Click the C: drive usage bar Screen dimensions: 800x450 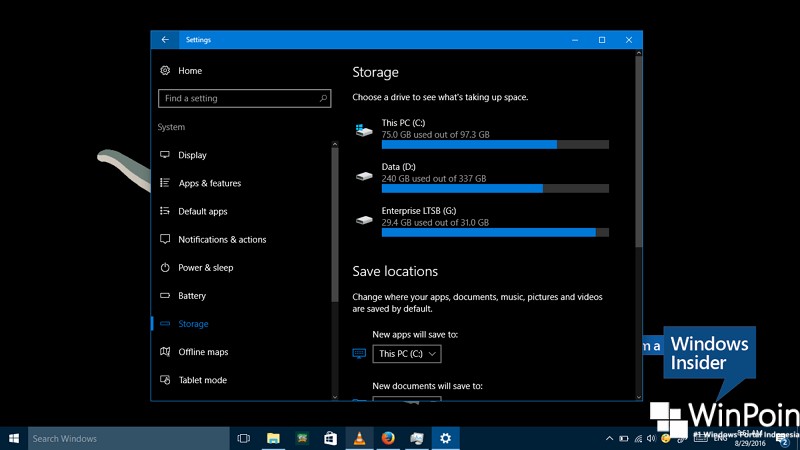495,145
